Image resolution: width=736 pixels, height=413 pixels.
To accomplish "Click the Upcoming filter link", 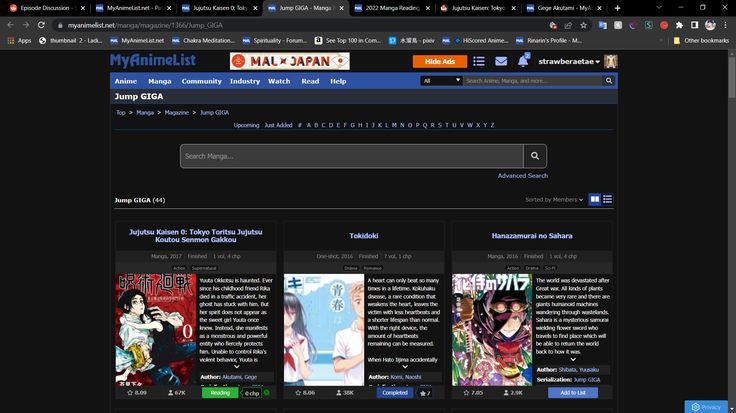I will click(246, 125).
